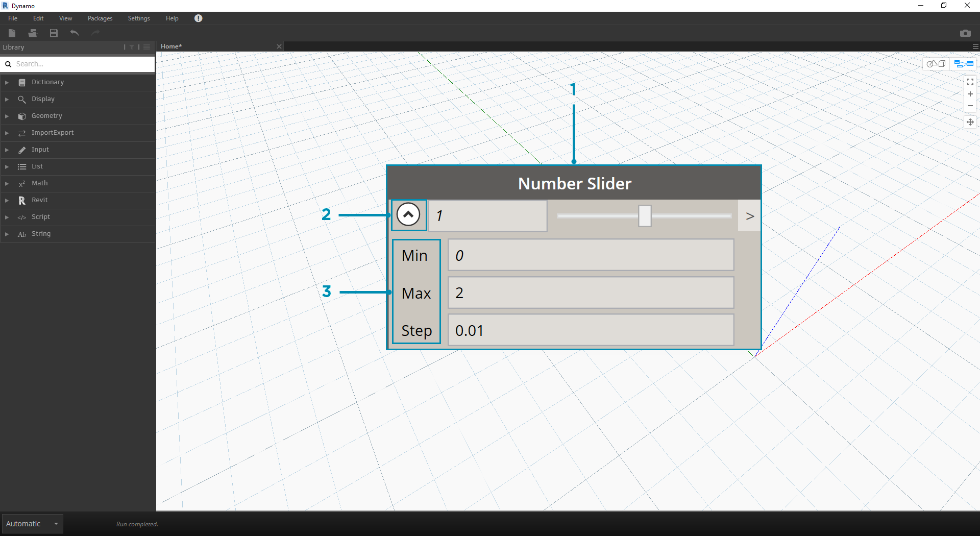Click the Number Slider handle

coord(645,216)
